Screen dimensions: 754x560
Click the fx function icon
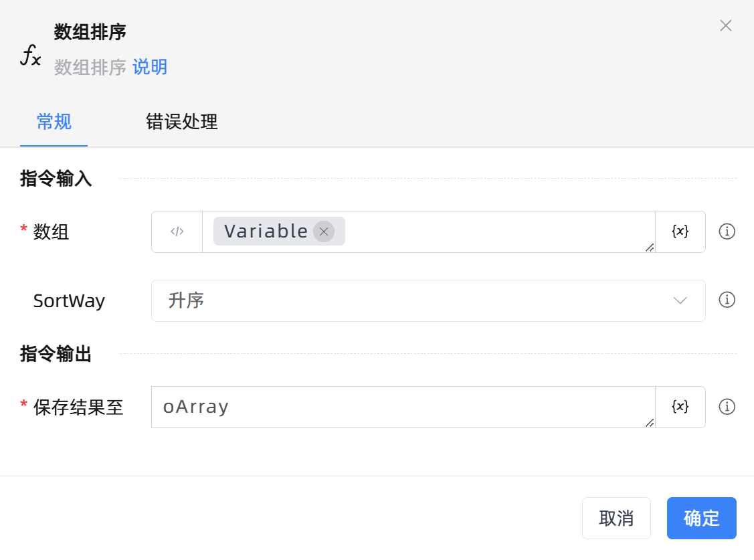point(30,56)
